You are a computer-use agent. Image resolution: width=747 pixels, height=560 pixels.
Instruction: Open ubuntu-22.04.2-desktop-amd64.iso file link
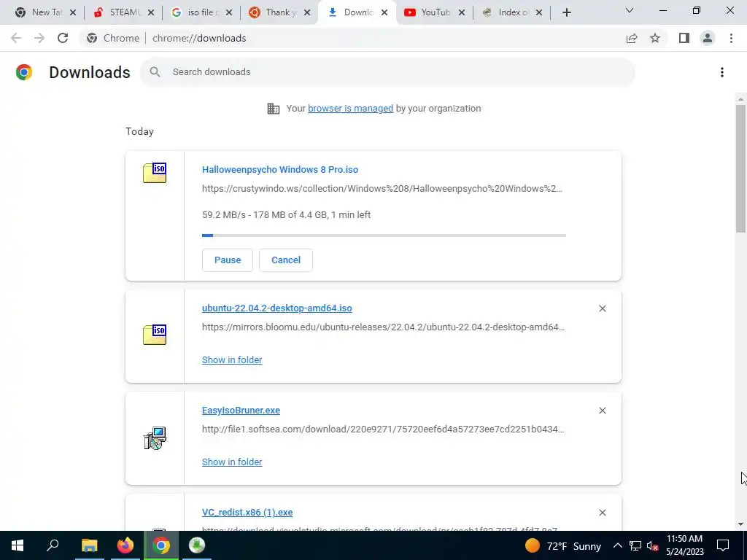pos(276,308)
